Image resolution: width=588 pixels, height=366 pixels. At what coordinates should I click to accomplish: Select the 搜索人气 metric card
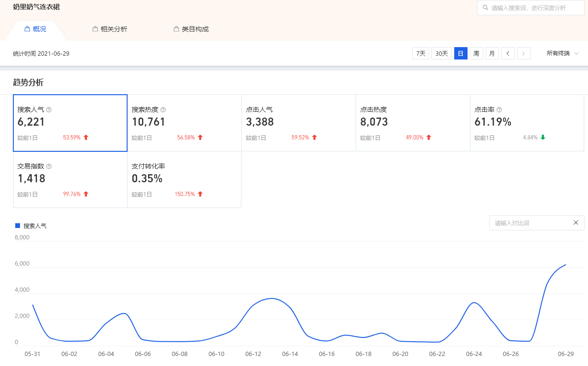coord(70,123)
